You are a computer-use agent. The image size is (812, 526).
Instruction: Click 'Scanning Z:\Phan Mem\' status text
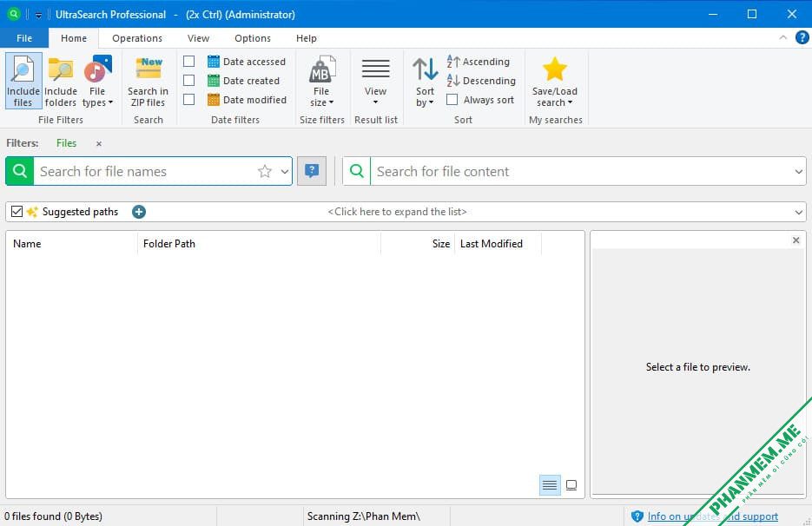[364, 516]
